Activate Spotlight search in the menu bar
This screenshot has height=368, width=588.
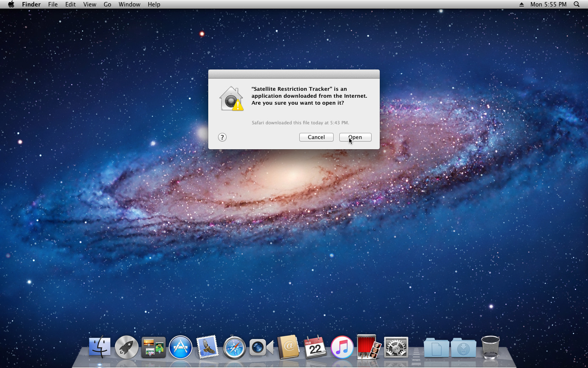pyautogui.click(x=576, y=4)
